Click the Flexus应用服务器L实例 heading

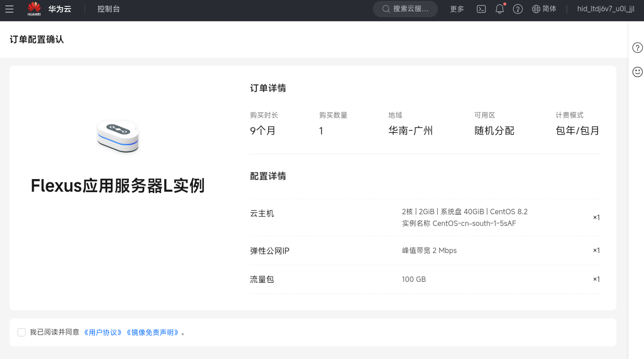pyautogui.click(x=118, y=185)
